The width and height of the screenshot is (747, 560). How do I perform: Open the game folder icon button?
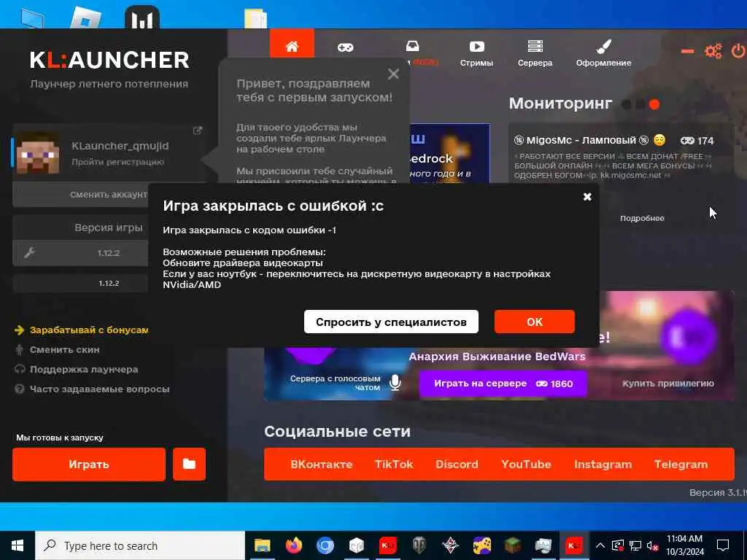point(189,464)
